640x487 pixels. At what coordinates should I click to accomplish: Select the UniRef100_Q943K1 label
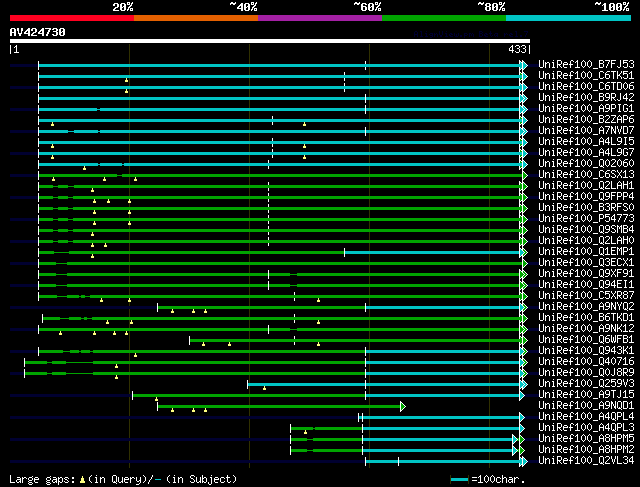coord(586,351)
